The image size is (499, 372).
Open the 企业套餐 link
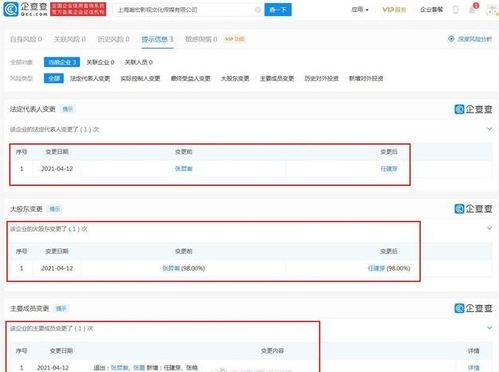tap(431, 10)
